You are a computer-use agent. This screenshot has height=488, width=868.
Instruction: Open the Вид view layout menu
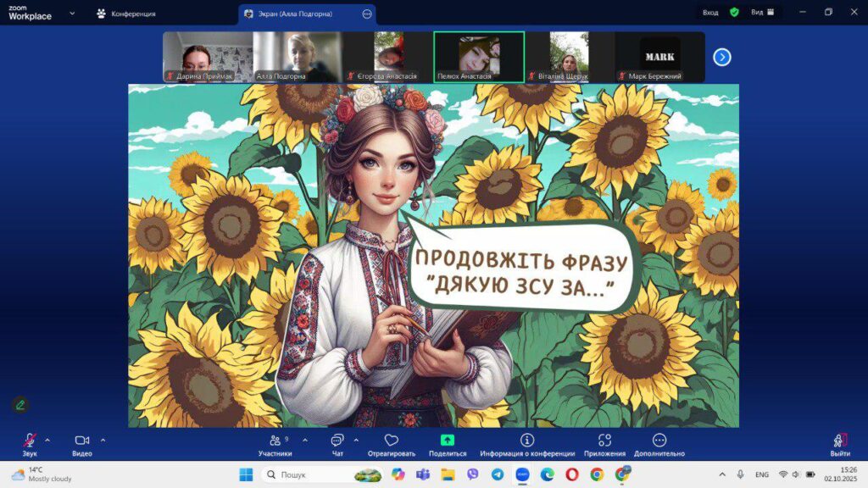763,13
